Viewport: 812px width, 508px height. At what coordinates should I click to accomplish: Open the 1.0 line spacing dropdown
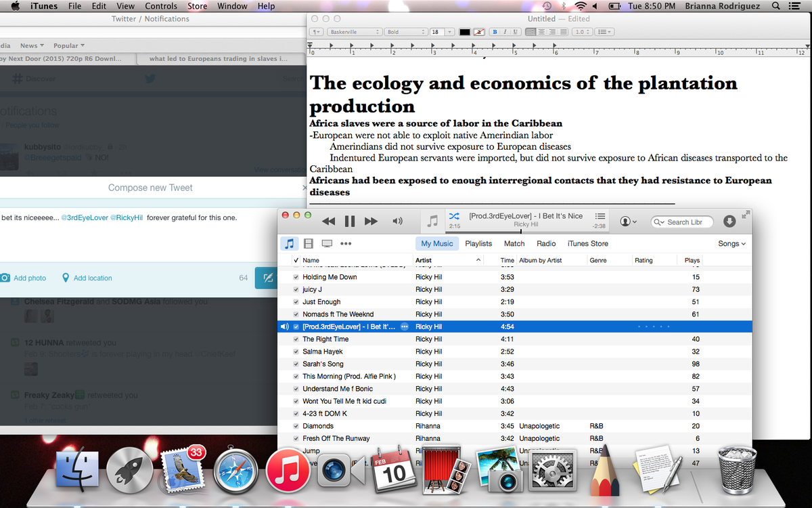tap(581, 32)
